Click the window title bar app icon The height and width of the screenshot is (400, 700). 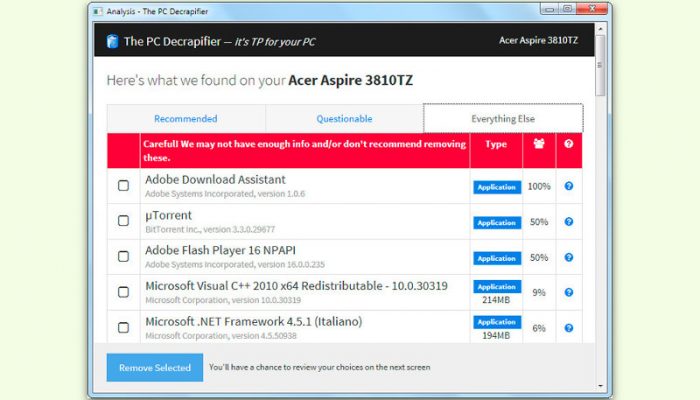pyautogui.click(x=98, y=11)
